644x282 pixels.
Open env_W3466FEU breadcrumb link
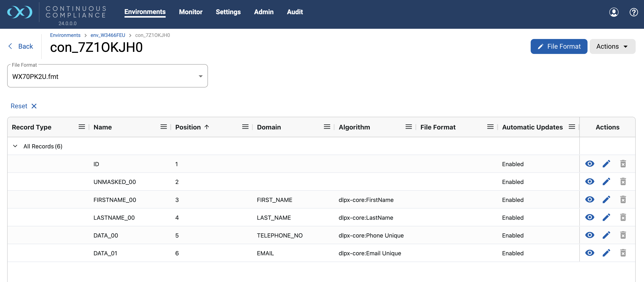pos(108,35)
